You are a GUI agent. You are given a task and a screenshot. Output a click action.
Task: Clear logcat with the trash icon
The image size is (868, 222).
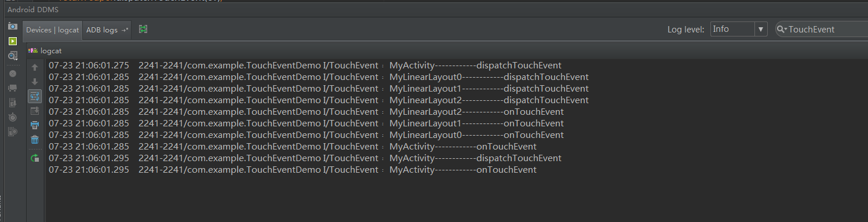coord(35,140)
